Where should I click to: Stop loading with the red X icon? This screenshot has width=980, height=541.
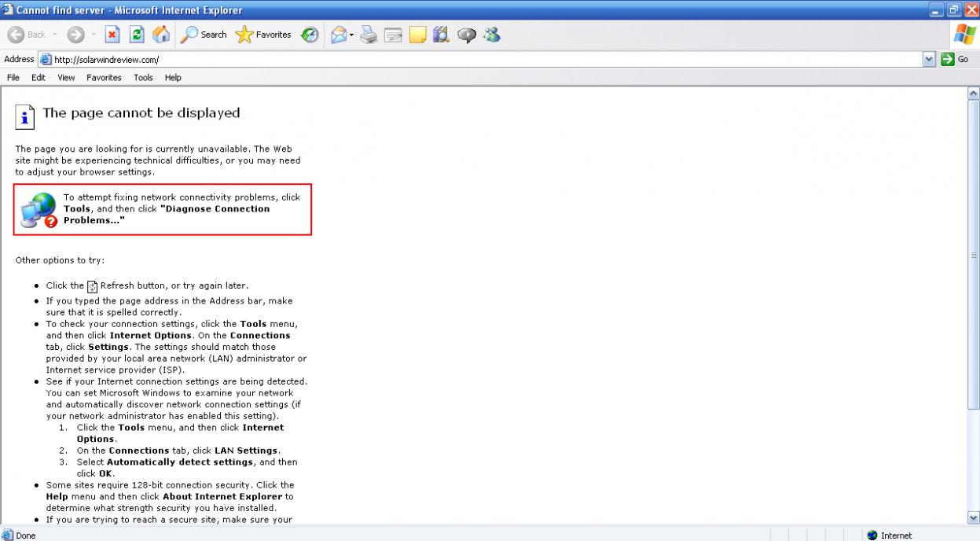[112, 35]
